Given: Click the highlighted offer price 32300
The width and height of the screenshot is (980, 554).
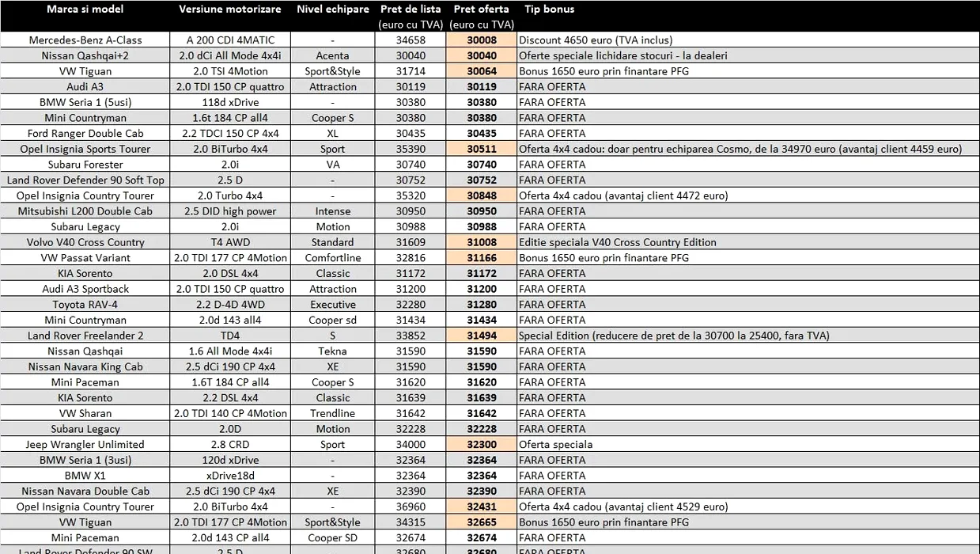Looking at the screenshot, I should 482,445.
